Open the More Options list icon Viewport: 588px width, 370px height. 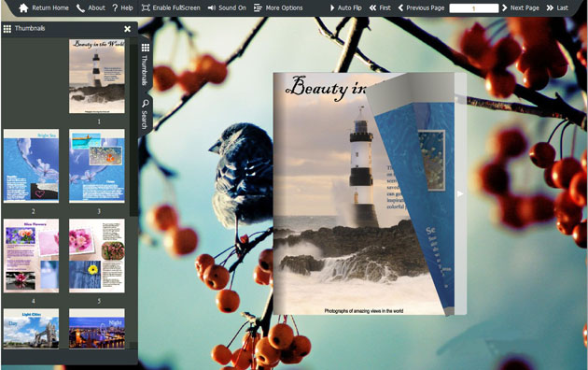(258, 7)
